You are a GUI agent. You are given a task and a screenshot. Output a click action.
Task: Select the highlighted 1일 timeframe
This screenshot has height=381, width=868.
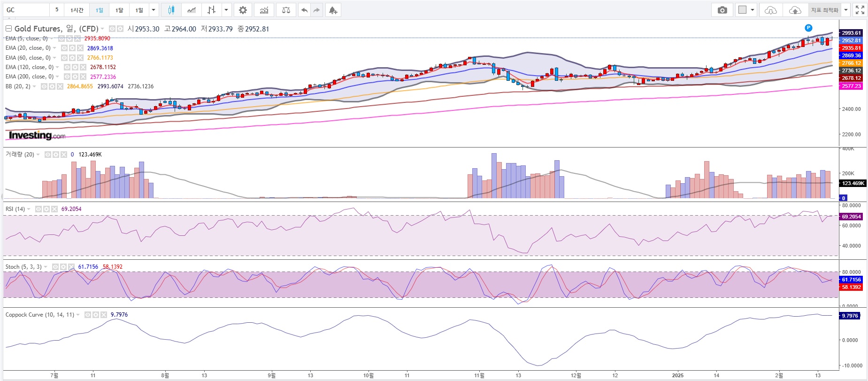100,10
